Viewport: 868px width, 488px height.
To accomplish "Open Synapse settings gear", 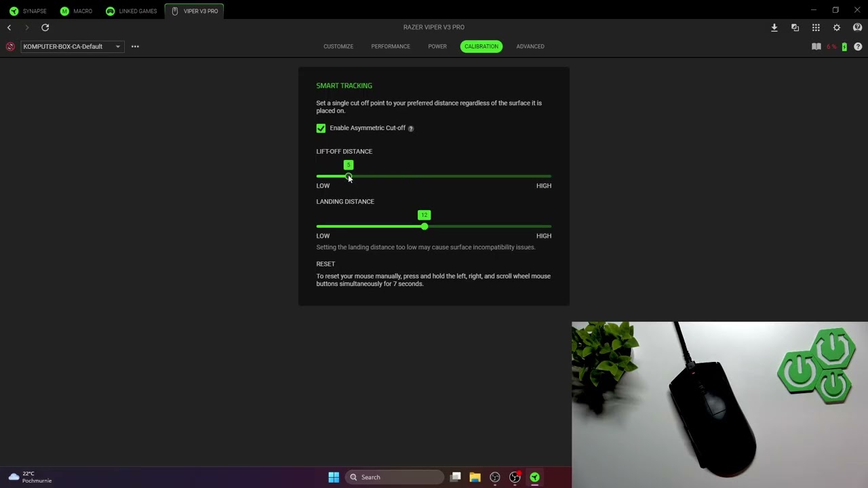I will click(837, 28).
